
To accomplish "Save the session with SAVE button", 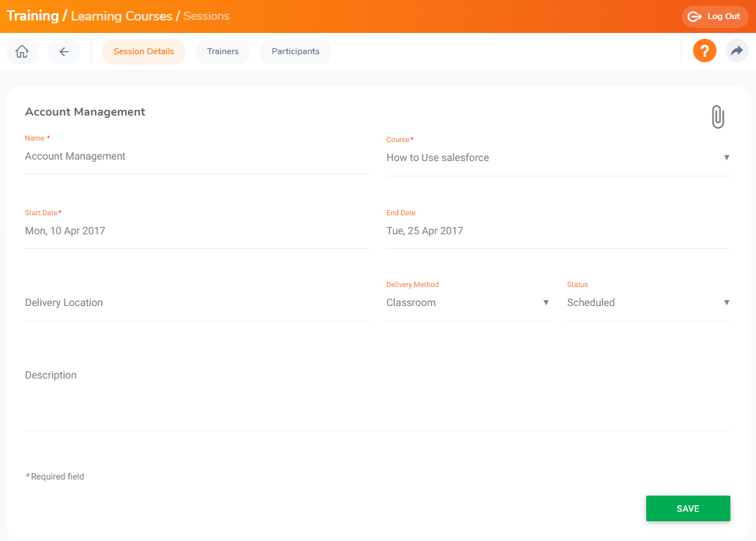I will [x=688, y=508].
